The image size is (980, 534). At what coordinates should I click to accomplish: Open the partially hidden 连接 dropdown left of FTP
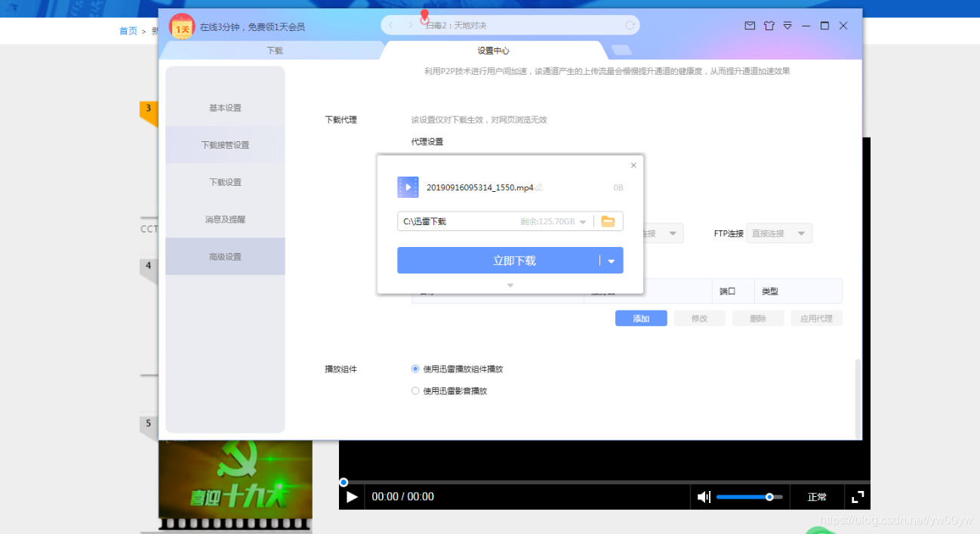tap(663, 233)
